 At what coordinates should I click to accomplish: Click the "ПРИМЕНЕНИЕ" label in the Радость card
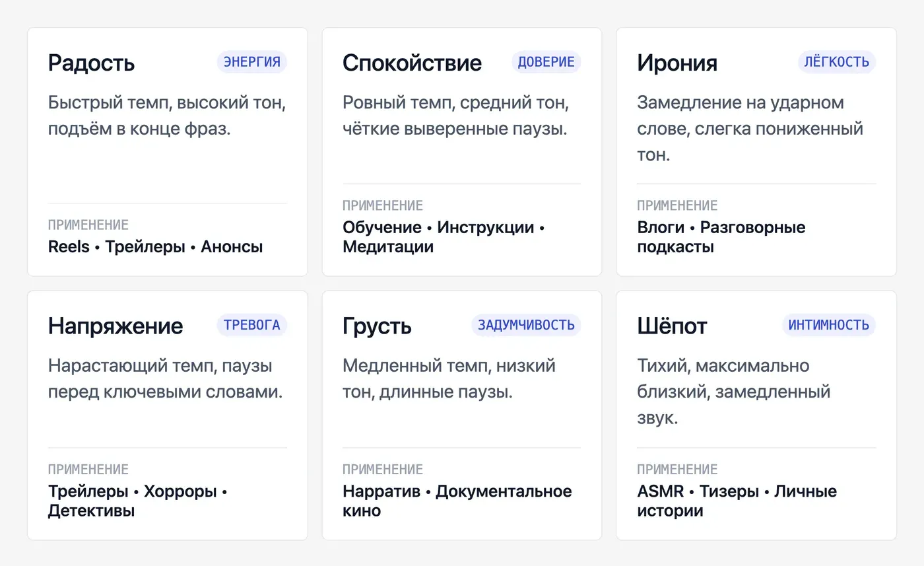tap(88, 225)
